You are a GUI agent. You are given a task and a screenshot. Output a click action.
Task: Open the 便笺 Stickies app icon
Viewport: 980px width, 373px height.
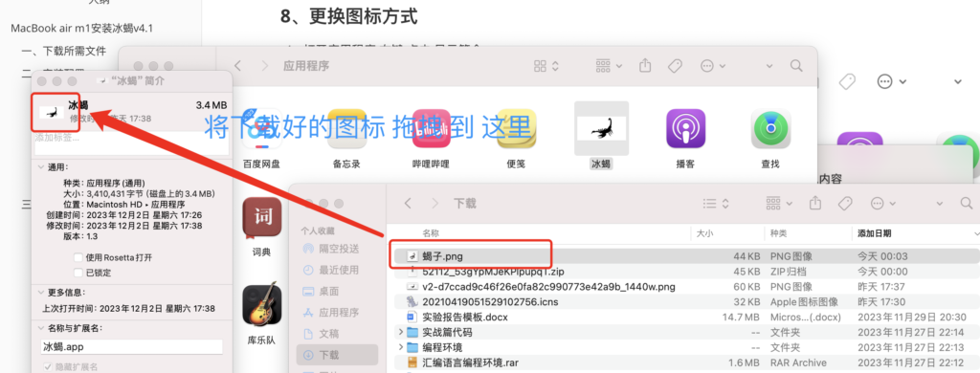click(516, 129)
